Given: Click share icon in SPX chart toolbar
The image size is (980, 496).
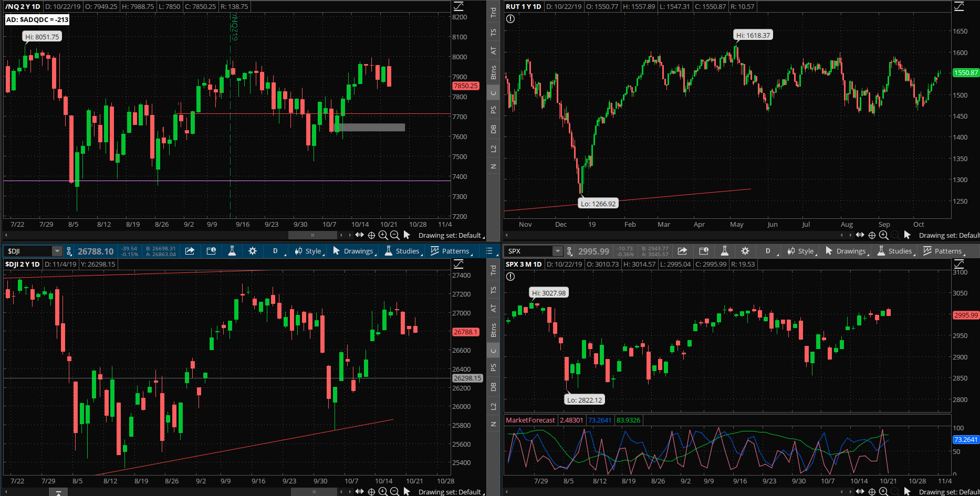Looking at the screenshot, I should [682, 251].
